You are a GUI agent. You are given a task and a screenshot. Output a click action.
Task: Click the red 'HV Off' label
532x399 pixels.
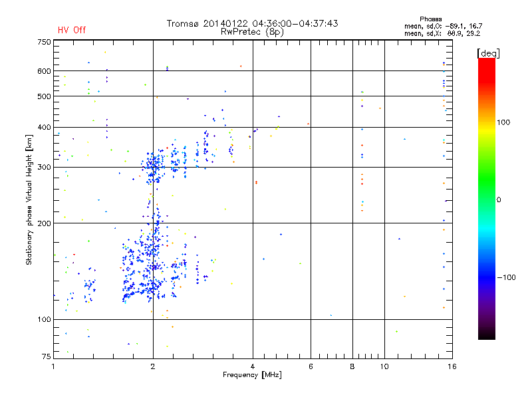pos(72,30)
